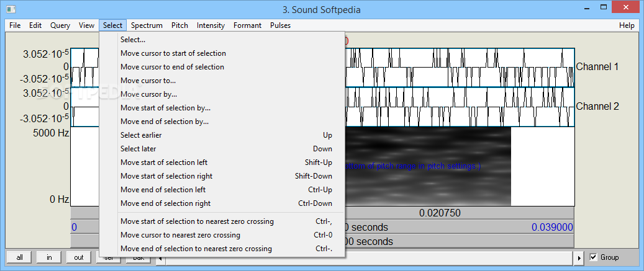Choose 'Move end of selection by...'
This screenshot has height=271, width=644.
(222, 122)
